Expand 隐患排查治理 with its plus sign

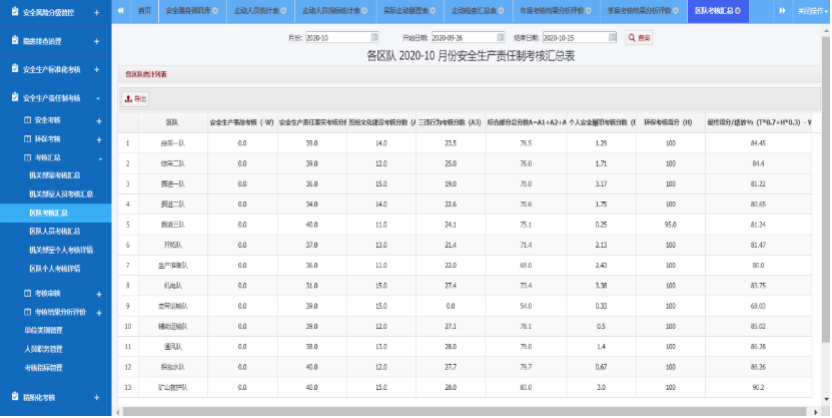point(97,41)
